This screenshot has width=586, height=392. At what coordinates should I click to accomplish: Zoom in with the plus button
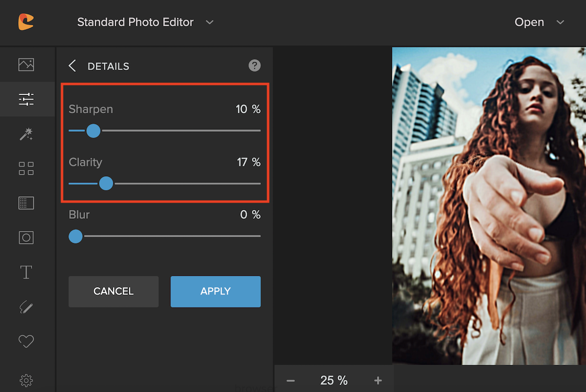point(377,381)
